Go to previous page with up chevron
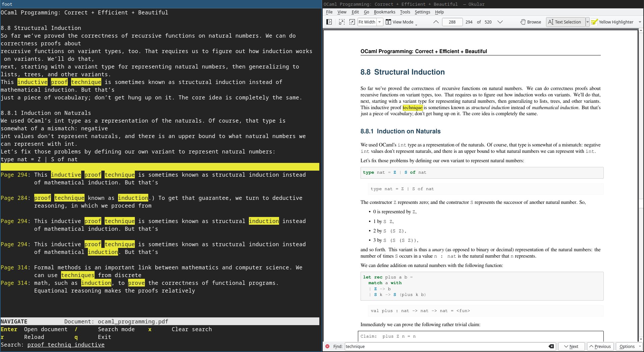This screenshot has width=644, height=352. click(x=436, y=22)
